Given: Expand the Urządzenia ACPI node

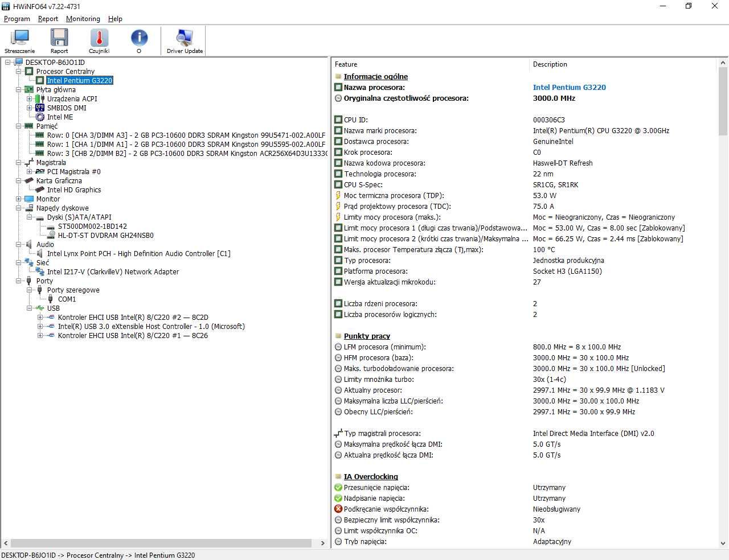Looking at the screenshot, I should pyautogui.click(x=30, y=98).
